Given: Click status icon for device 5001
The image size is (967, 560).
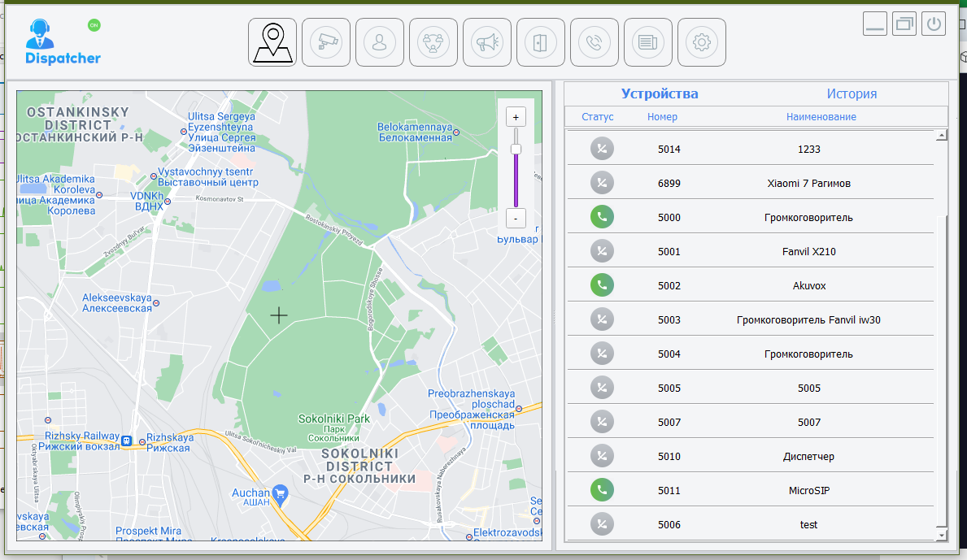Looking at the screenshot, I should [602, 250].
